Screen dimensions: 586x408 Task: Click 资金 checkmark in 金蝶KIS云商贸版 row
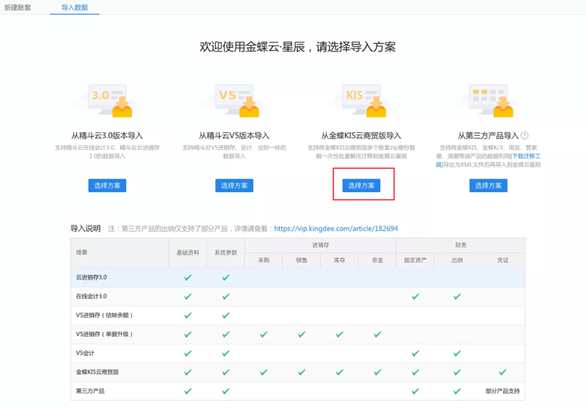point(377,372)
